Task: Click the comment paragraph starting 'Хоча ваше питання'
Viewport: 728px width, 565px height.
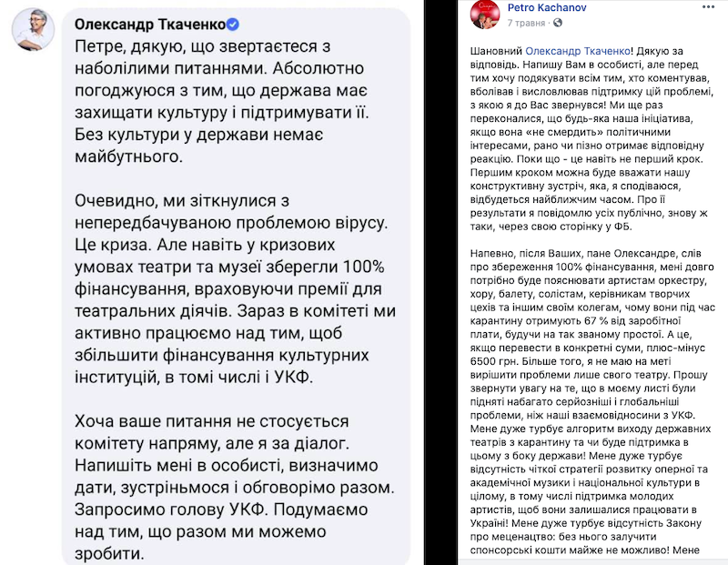Action: [235, 487]
